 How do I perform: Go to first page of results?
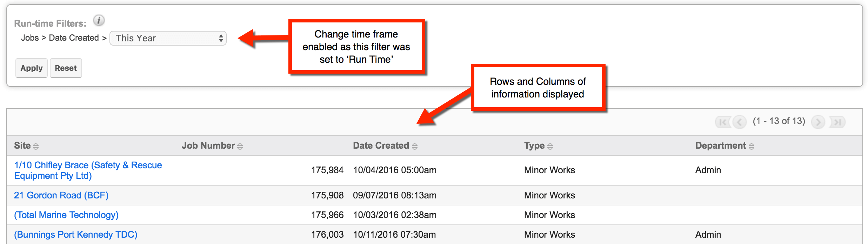pos(723,122)
